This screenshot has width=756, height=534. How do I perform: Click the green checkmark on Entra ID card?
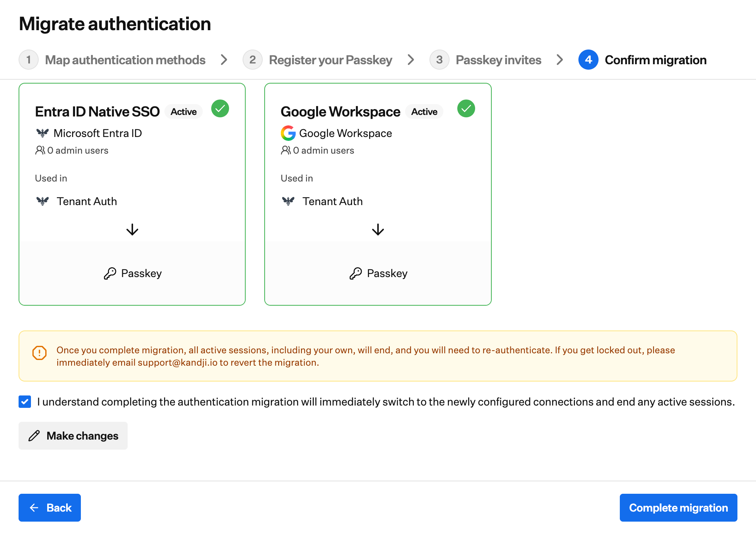pos(220,109)
